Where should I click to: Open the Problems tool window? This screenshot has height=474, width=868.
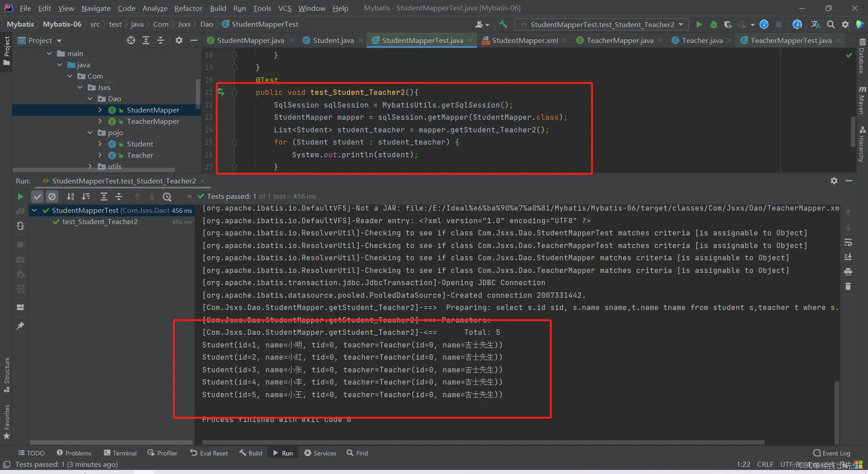(74, 453)
